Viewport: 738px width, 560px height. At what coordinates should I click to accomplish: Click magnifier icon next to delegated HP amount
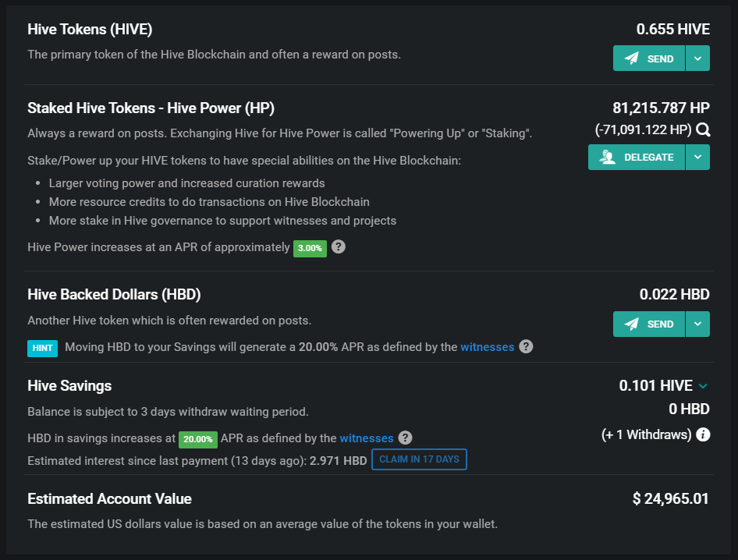(703, 129)
